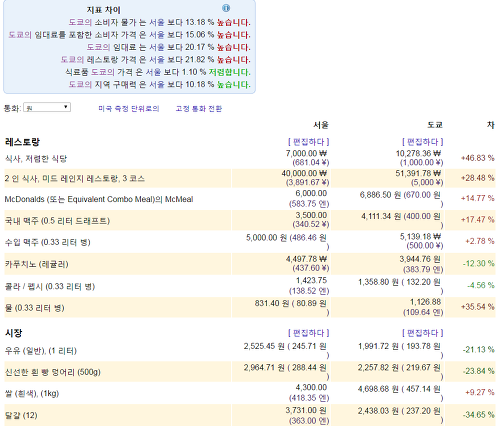Select the 4,300.00 rice price in Seoul
The height and width of the screenshot is (429, 500).
[311, 387]
